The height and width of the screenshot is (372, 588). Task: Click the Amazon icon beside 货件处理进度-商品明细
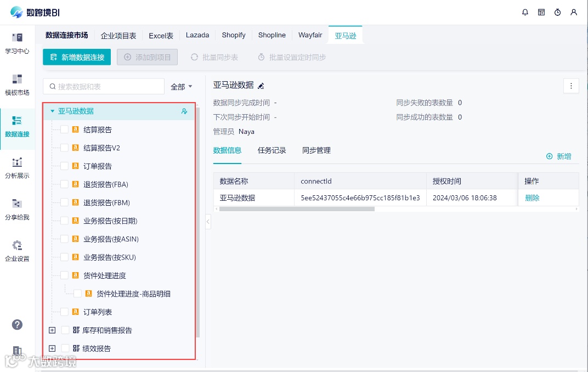88,293
